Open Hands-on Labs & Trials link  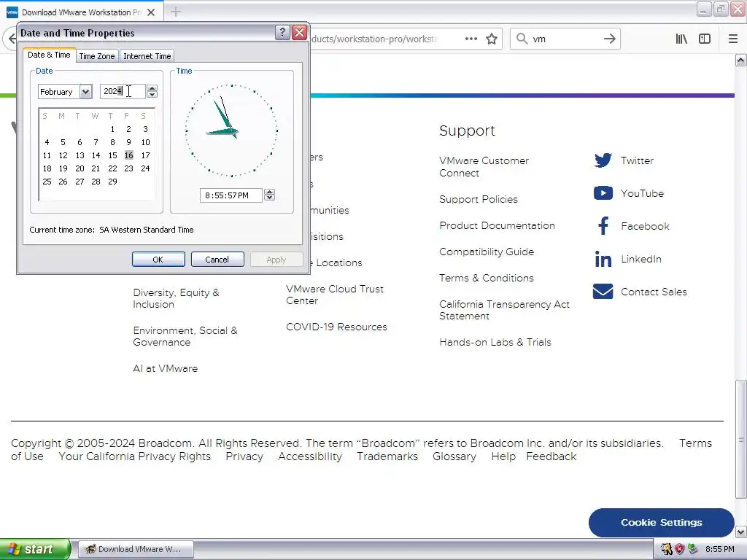[495, 342]
